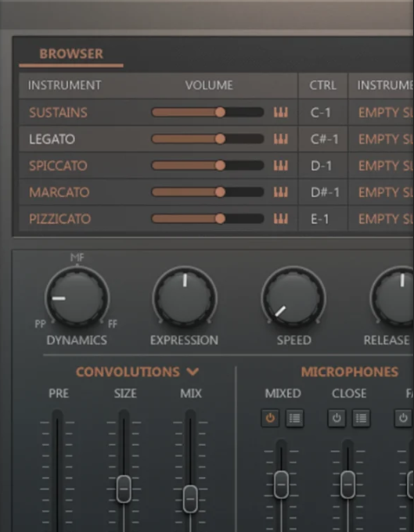This screenshot has width=414, height=532.
Task: Adjust the PIZZICATO volume slider
Action: [207, 218]
